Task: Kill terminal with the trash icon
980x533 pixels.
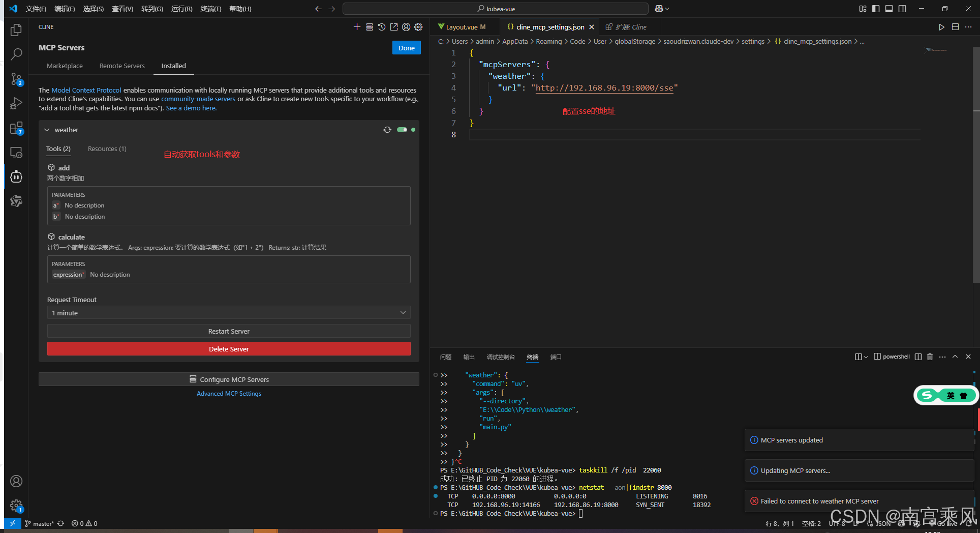Action: pyautogui.click(x=930, y=357)
